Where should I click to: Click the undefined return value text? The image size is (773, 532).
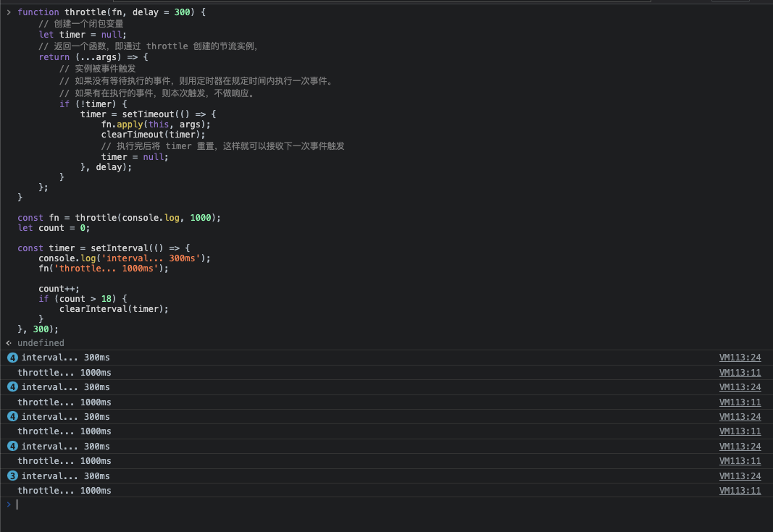point(41,343)
